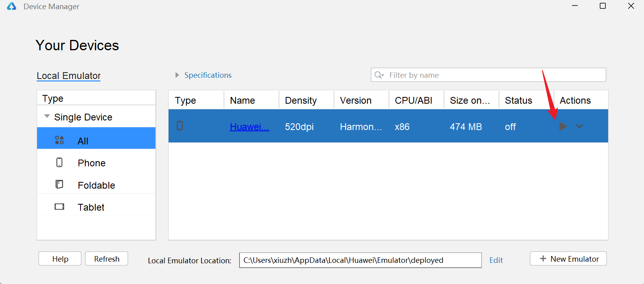Click the Harmon... version cell

coord(361,127)
